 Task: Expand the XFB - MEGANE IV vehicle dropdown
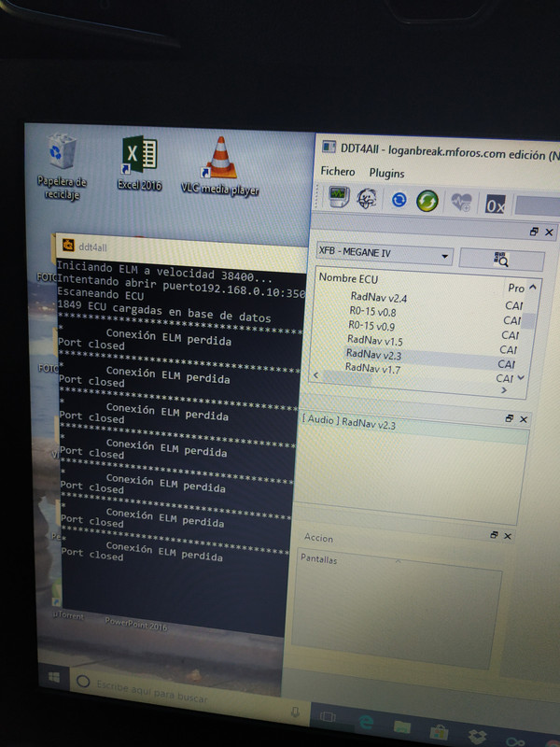click(385, 253)
